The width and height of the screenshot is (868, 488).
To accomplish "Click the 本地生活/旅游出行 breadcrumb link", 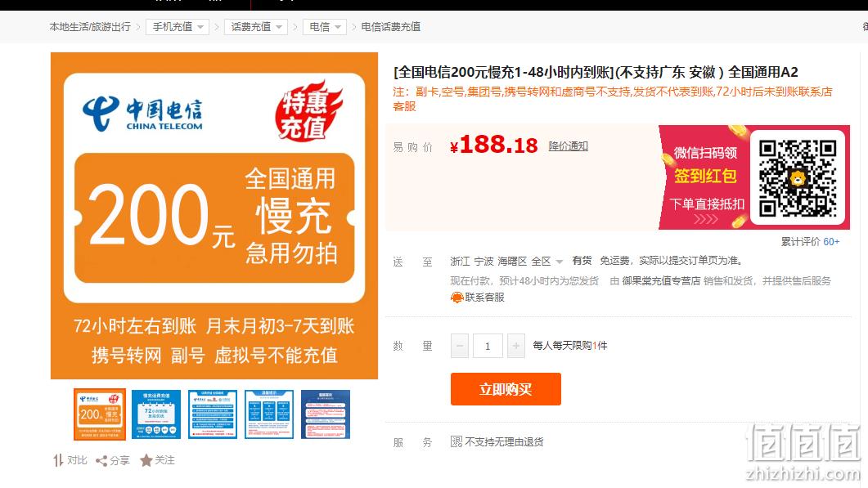I will pos(90,26).
